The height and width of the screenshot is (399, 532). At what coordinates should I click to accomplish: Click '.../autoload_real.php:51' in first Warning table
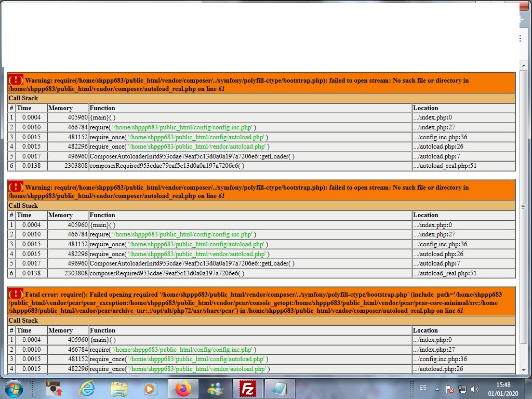pyautogui.click(x=445, y=166)
